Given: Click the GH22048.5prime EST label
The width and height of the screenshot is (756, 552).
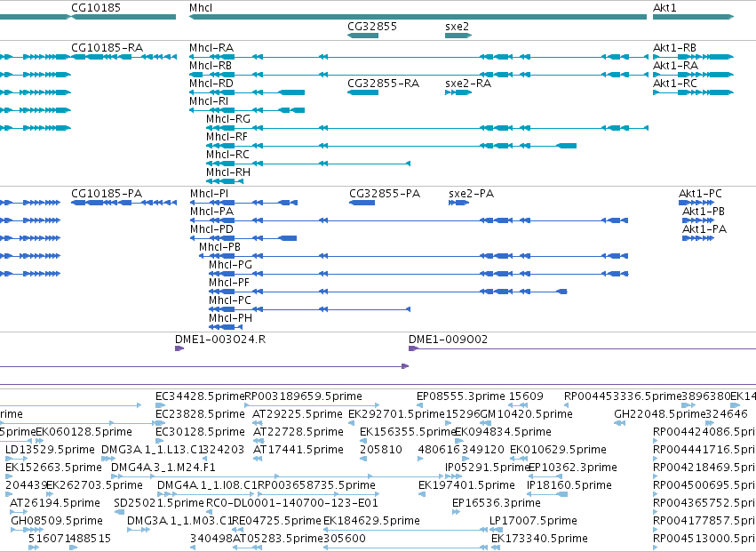Looking at the screenshot, I should pos(659,414).
